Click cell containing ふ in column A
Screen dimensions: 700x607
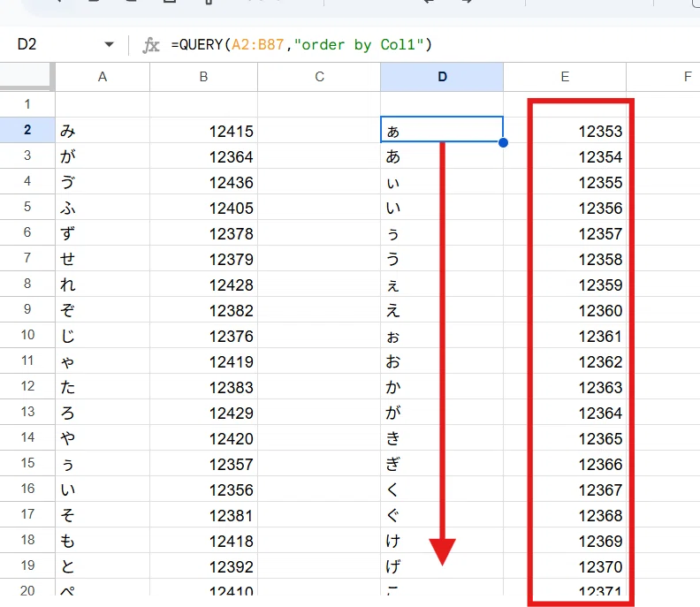pyautogui.click(x=103, y=207)
